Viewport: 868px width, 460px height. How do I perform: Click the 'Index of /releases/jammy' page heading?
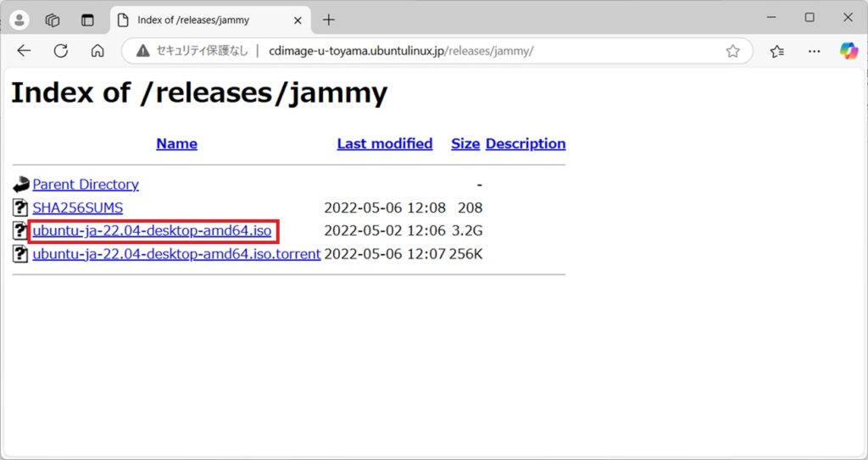pos(199,93)
